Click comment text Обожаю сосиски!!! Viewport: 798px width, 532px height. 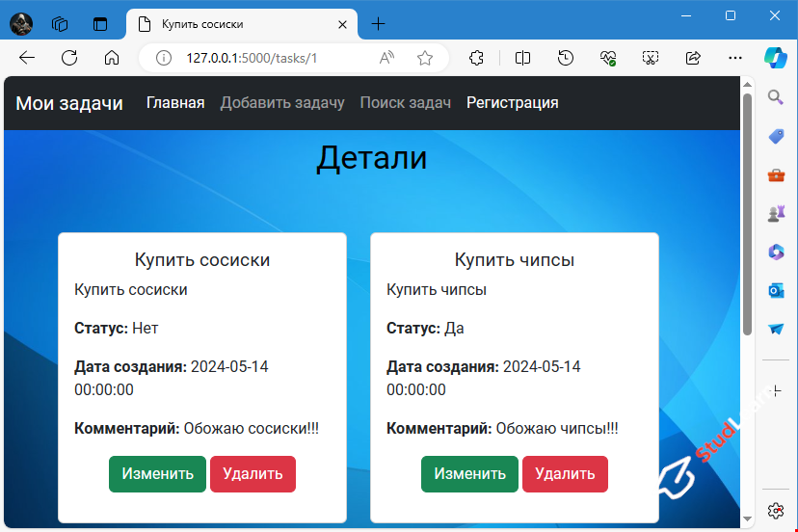(252, 428)
